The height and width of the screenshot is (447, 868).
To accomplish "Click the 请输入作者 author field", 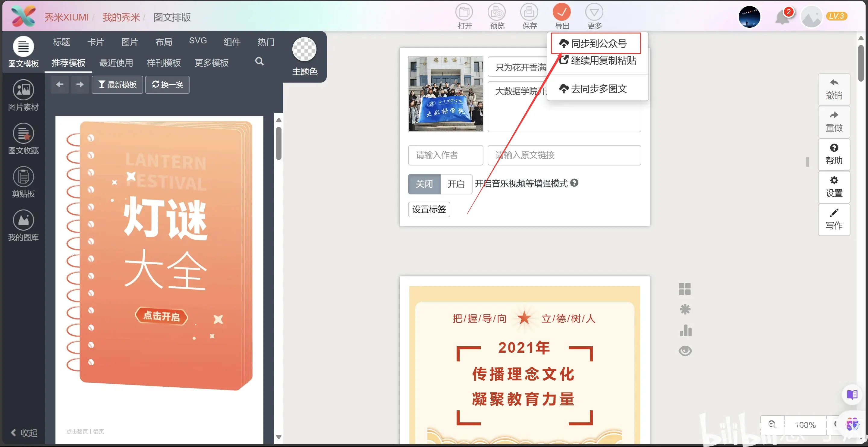I will point(445,155).
